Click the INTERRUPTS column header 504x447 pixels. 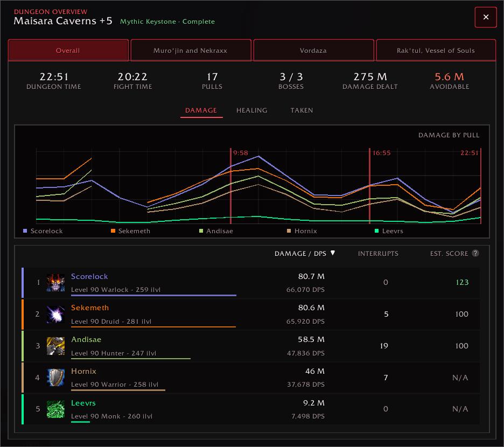coord(378,254)
